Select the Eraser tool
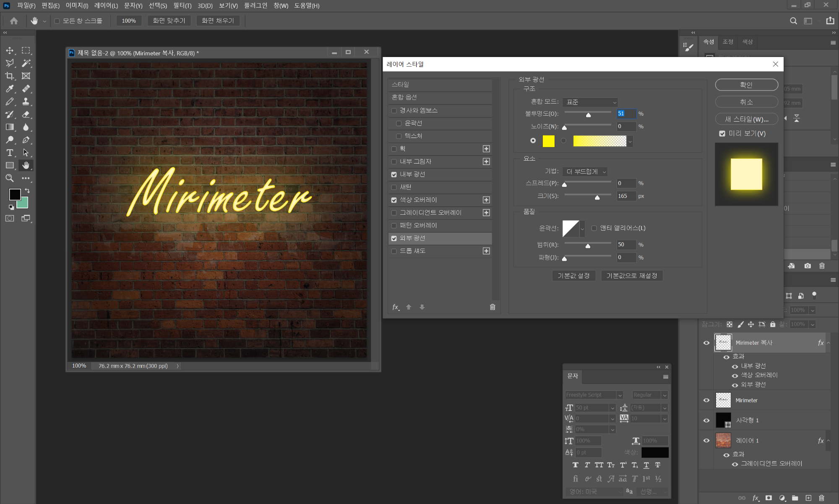839x504 pixels. coord(26,114)
